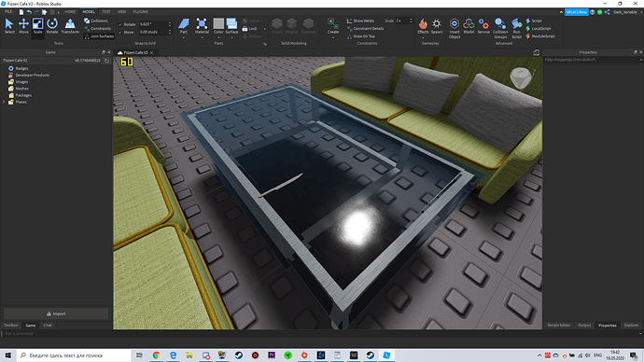Open the Effects gameplay menu
Screen dimensions: 644x362
click(x=423, y=25)
